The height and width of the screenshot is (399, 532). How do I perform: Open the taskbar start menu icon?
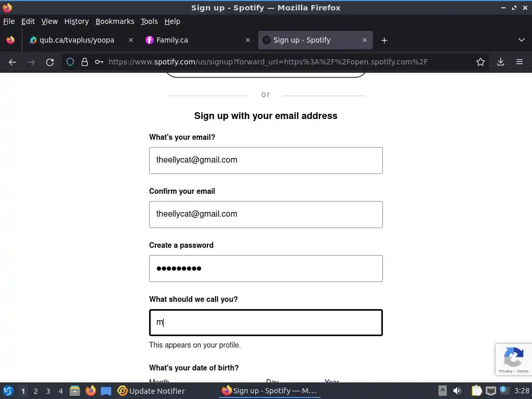8,391
